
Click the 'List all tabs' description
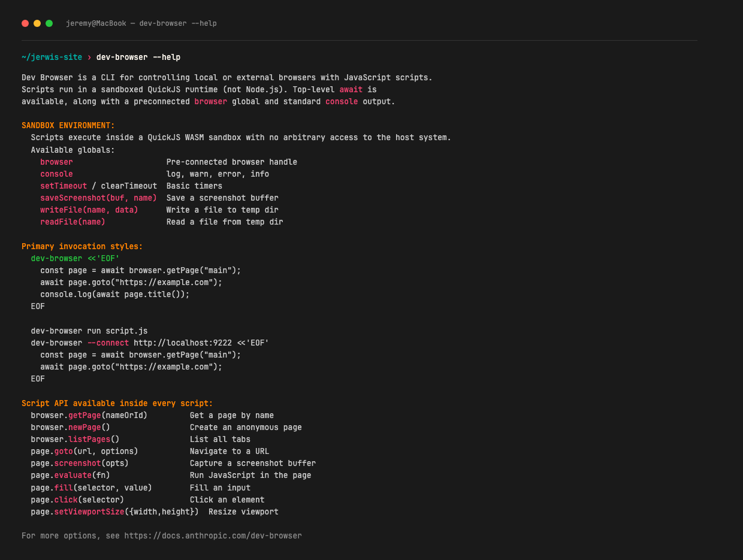[220, 440]
